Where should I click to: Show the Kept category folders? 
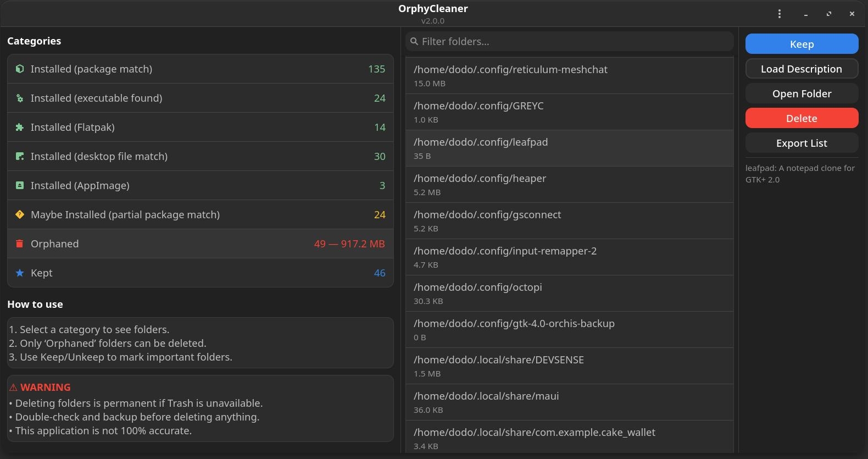[x=201, y=273]
